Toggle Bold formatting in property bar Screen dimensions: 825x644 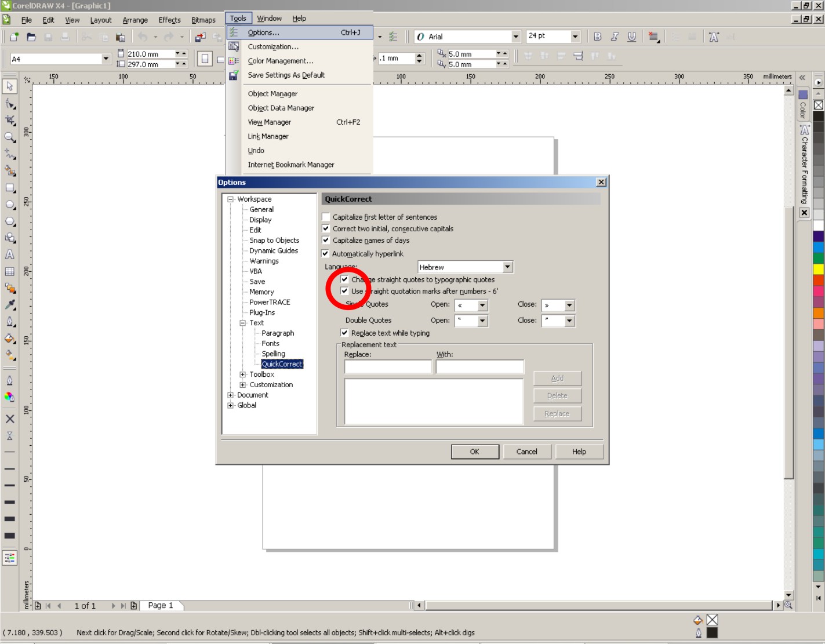[598, 37]
